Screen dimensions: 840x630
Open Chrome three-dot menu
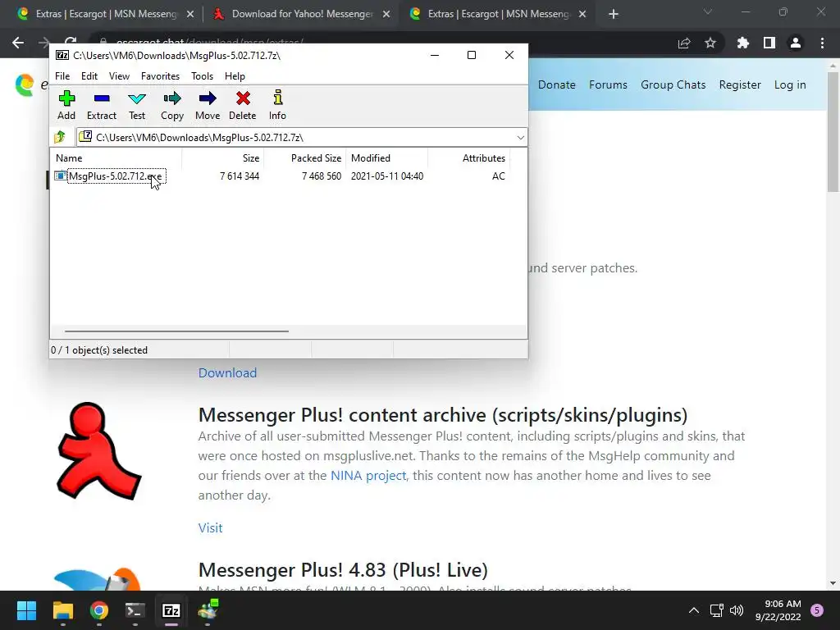click(822, 43)
